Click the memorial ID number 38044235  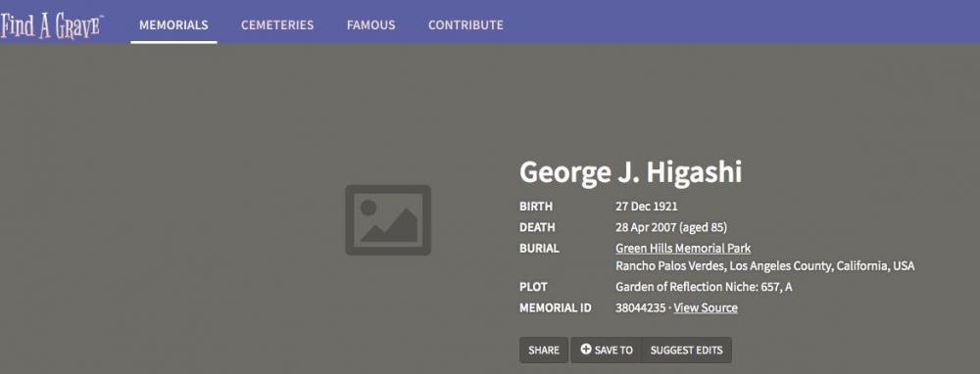tap(641, 307)
